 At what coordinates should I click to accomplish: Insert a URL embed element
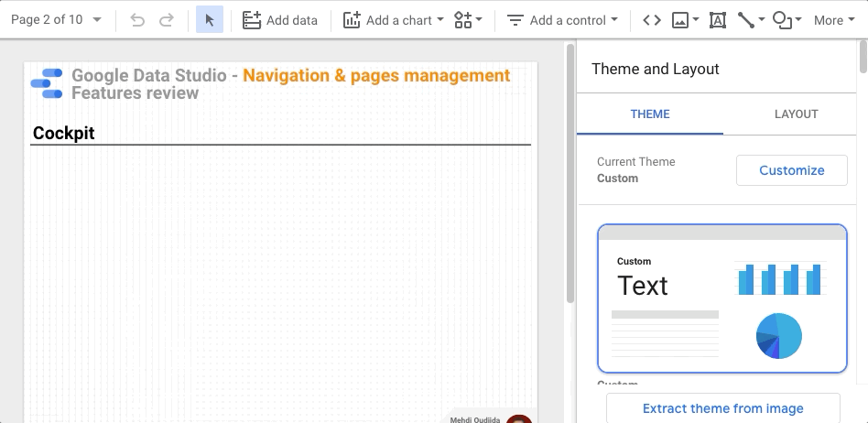(x=652, y=20)
